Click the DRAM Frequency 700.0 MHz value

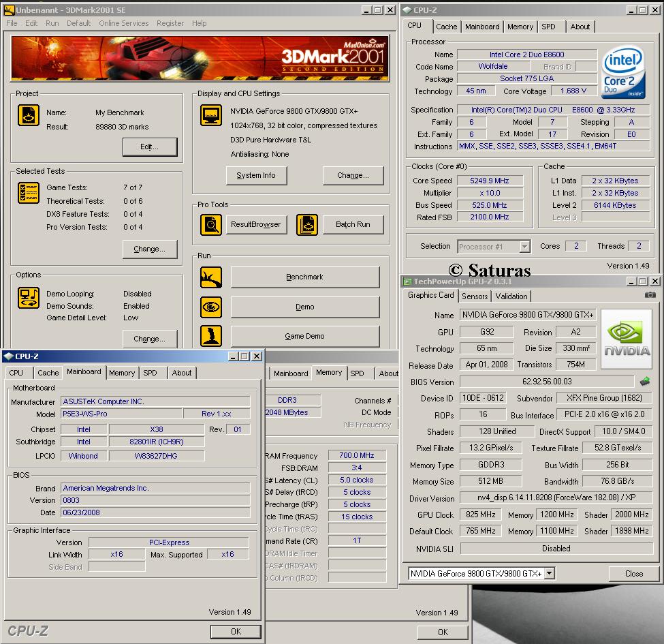[357, 455]
